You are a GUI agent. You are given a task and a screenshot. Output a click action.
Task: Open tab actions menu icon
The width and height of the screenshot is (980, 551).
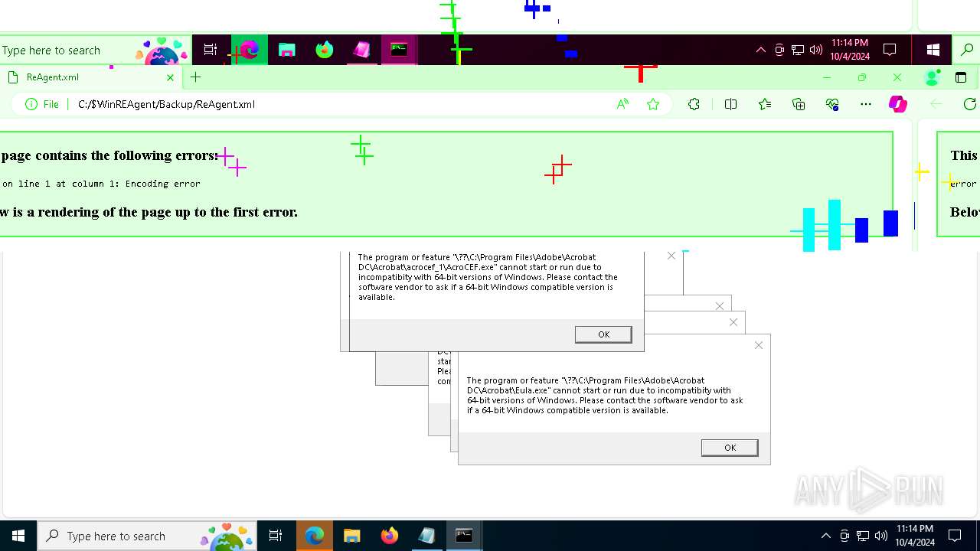[961, 77]
